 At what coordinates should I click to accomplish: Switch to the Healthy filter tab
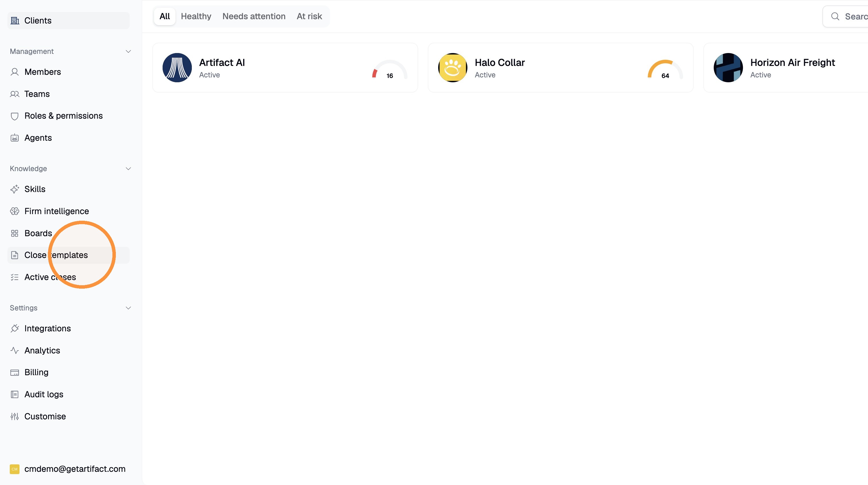coord(196,16)
